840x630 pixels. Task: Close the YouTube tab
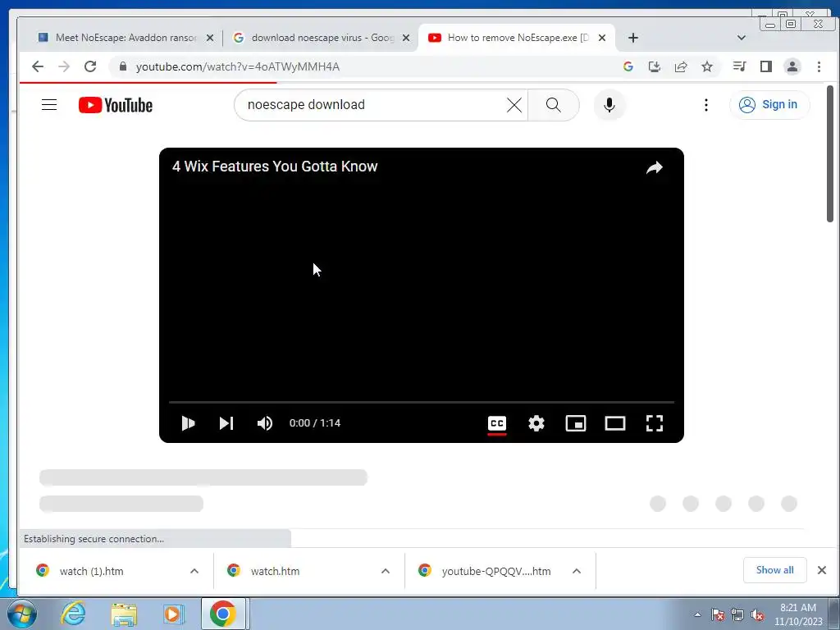(x=602, y=38)
